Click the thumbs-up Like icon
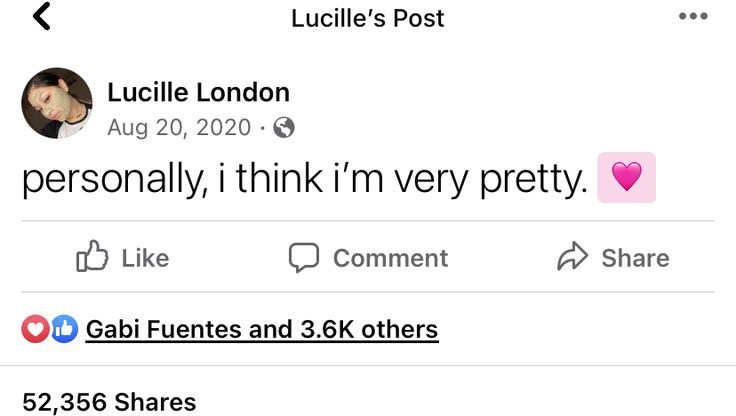736x416 pixels. click(91, 257)
